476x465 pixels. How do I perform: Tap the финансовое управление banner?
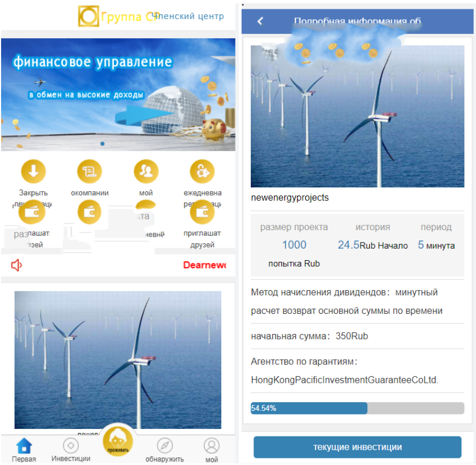[x=118, y=94]
